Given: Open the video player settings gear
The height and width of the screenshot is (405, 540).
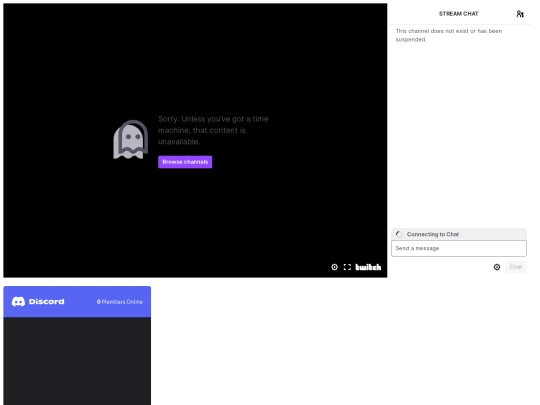Looking at the screenshot, I should pos(334,267).
